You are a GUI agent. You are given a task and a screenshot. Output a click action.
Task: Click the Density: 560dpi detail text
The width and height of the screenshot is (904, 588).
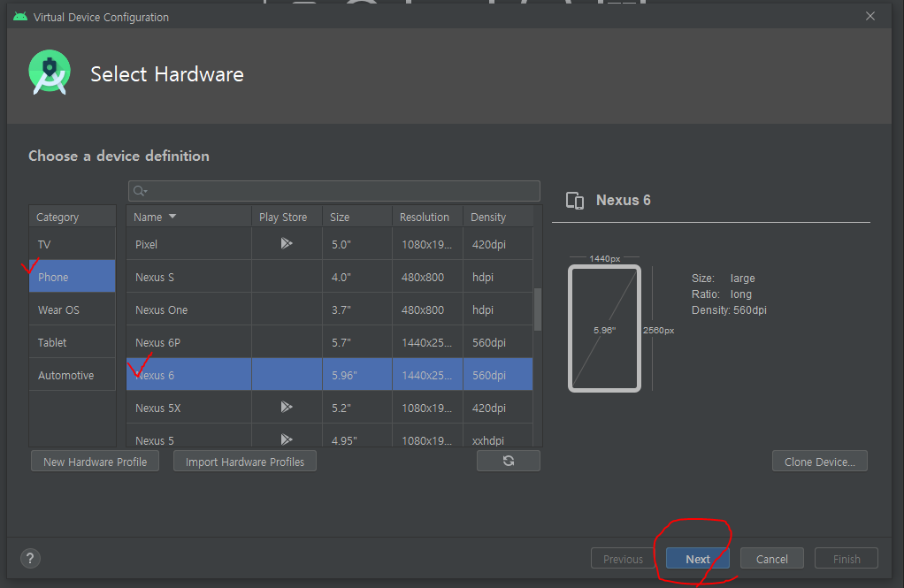[x=729, y=310]
